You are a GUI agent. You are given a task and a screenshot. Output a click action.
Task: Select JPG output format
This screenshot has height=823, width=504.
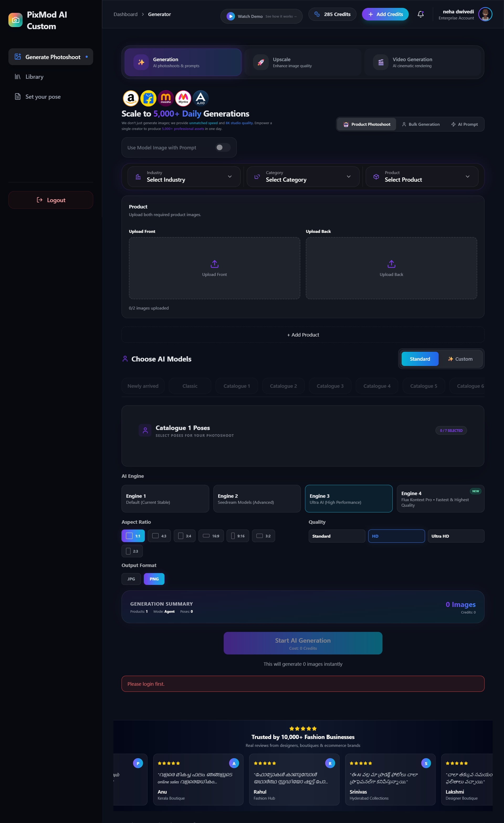[131, 579]
